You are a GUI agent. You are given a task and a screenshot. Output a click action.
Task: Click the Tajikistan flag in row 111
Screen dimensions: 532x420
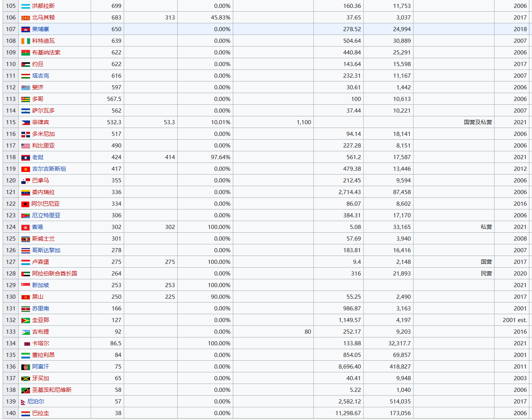(25, 76)
